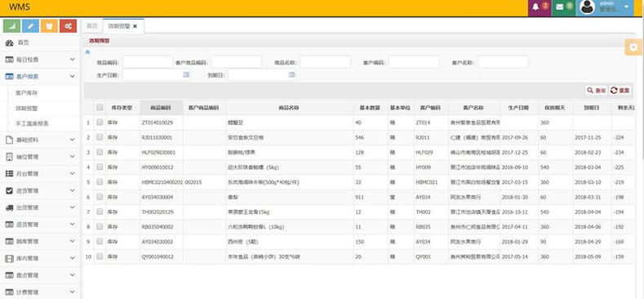The image size is (644, 299).
Task: Click the 越库管理 sidebar icon
Action: (x=9, y=242)
